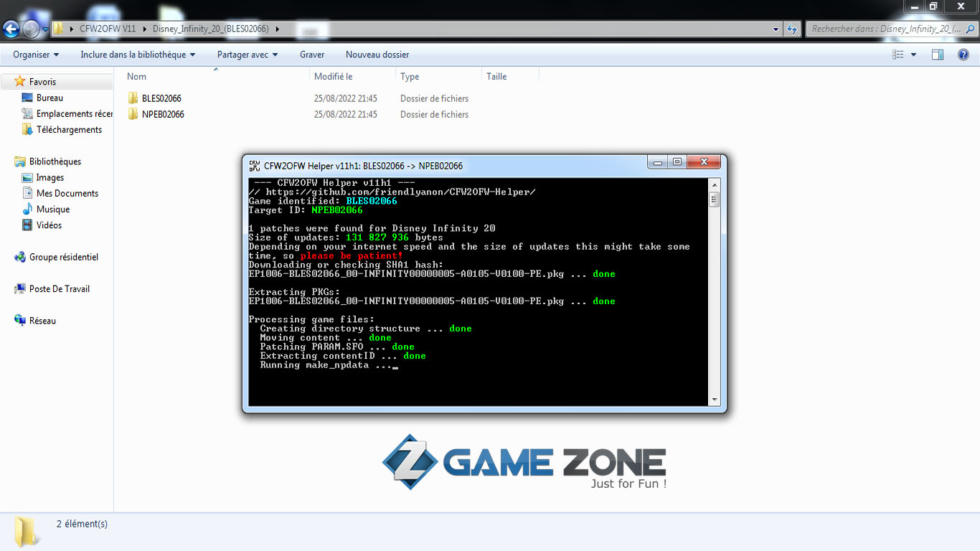
Task: Open the help question mark icon
Action: 963,55
